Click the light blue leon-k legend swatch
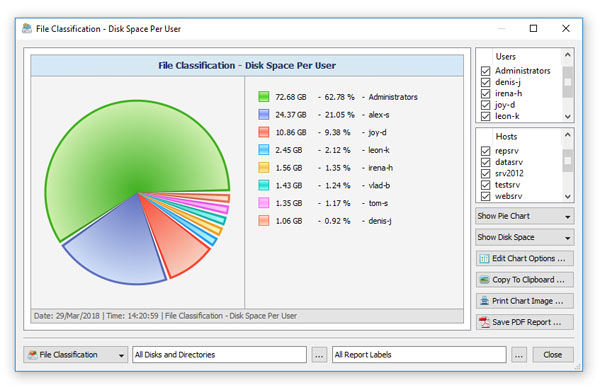The width and height of the screenshot is (600, 390). [264, 150]
